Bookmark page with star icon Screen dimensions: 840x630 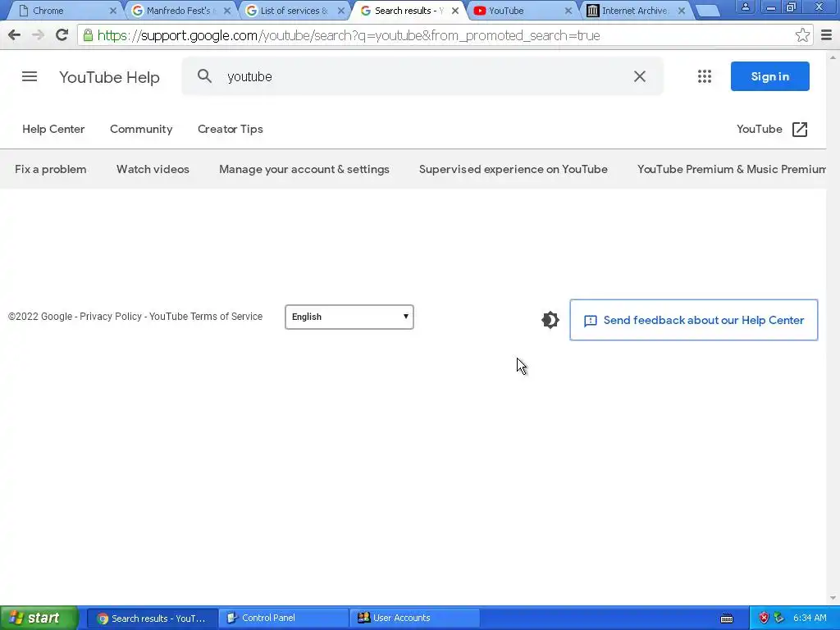pyautogui.click(x=802, y=35)
